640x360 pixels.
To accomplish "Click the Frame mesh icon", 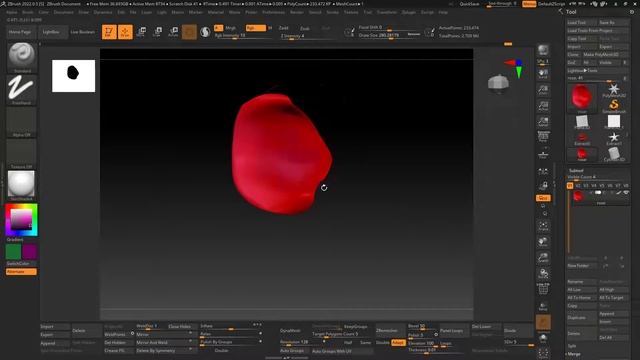I will point(543,226).
